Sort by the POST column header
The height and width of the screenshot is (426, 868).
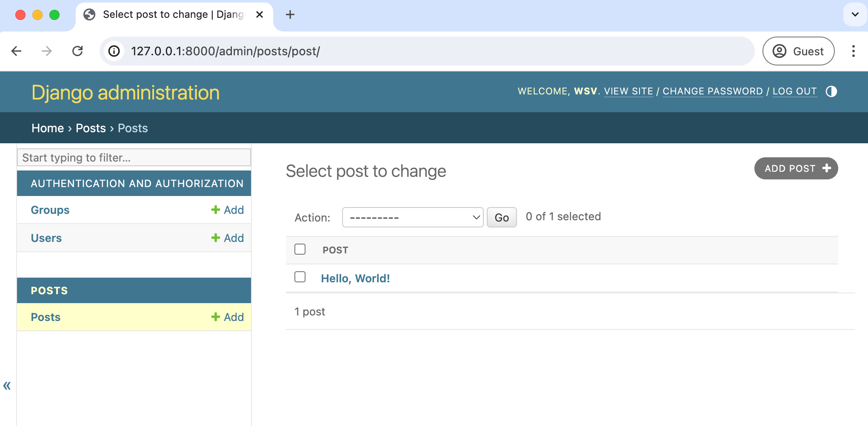tap(335, 250)
